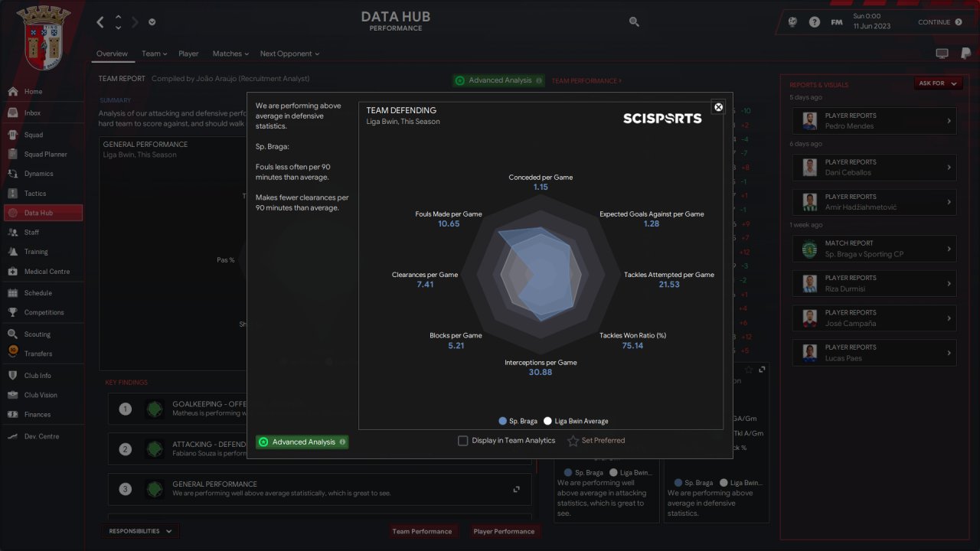
Task: Open the Finances screen
Action: (42, 415)
